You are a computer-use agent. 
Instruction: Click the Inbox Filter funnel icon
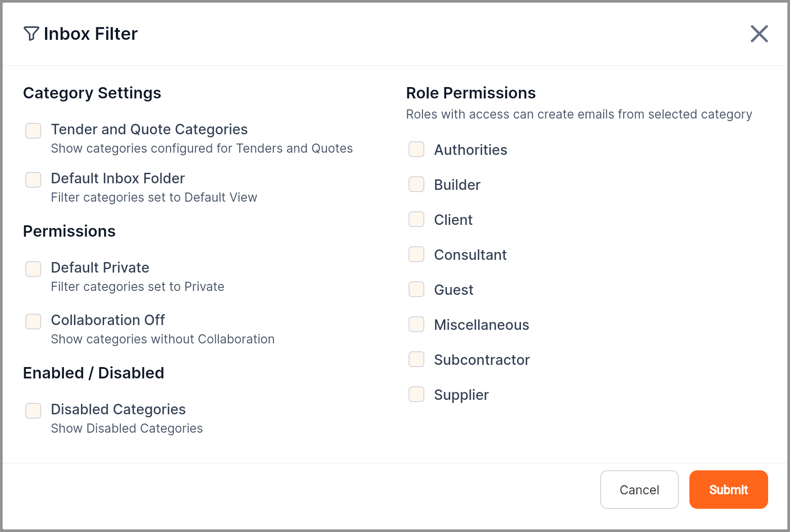click(x=31, y=34)
